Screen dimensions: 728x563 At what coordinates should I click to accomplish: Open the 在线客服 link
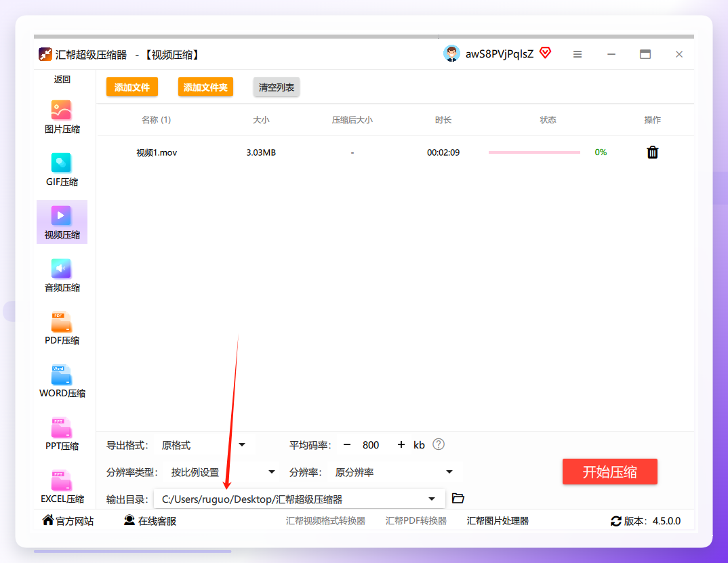click(x=157, y=521)
